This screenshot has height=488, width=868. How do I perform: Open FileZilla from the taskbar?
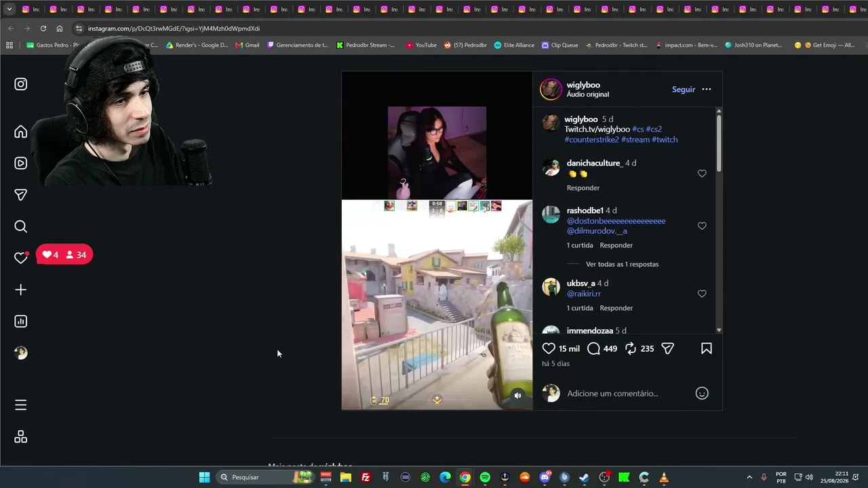[x=366, y=477]
